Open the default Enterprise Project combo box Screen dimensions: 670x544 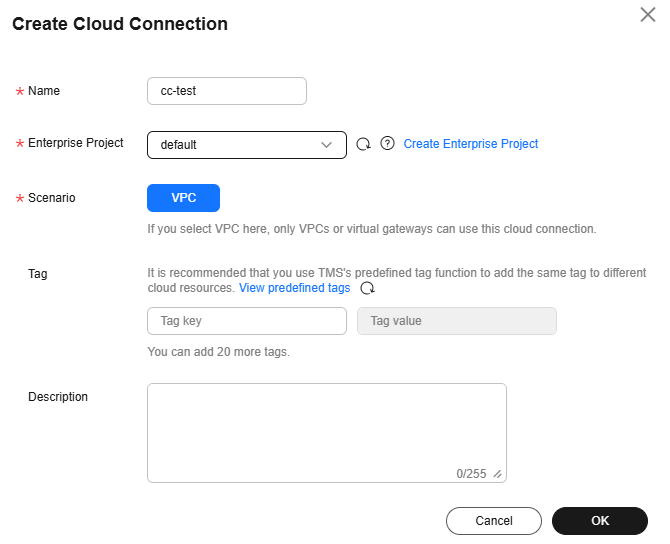click(247, 145)
